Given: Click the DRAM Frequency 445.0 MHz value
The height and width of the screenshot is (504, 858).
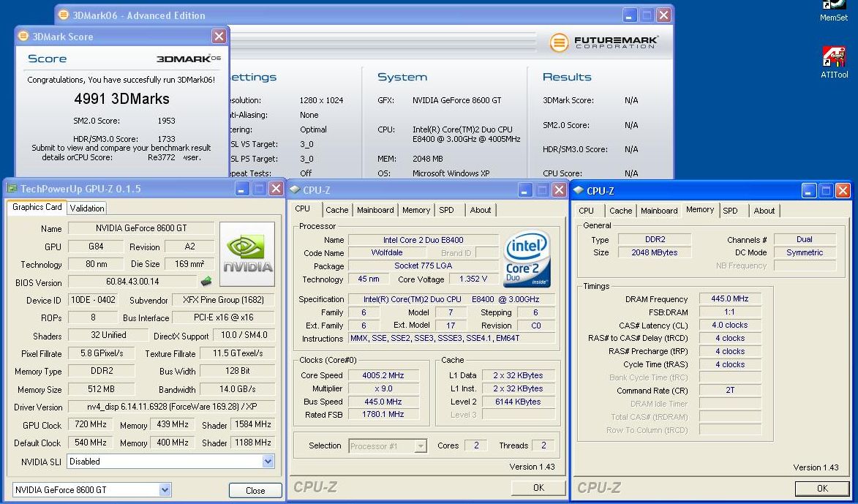Looking at the screenshot, I should pos(730,298).
